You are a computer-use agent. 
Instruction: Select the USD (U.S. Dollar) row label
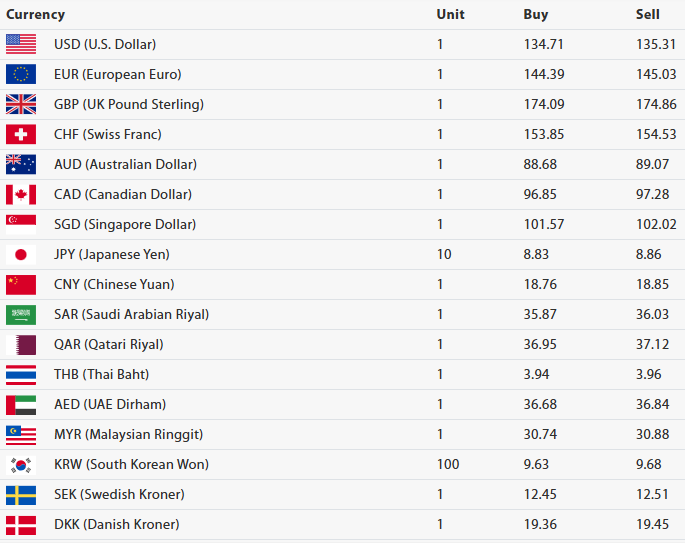pyautogui.click(x=105, y=44)
